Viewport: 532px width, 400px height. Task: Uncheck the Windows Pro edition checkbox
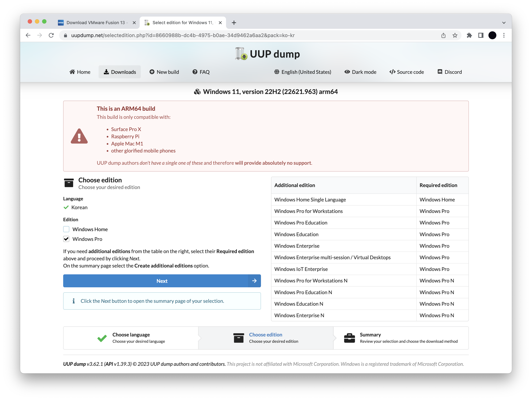click(x=66, y=239)
